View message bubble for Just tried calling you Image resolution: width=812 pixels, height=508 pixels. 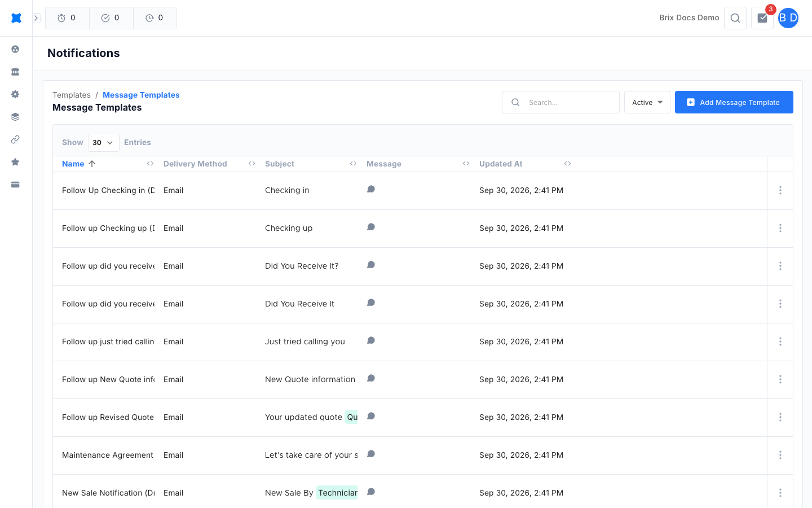(371, 340)
